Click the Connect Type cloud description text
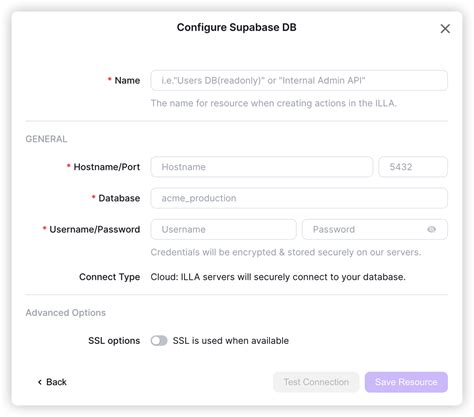This screenshot has height=417, width=474. click(x=278, y=277)
